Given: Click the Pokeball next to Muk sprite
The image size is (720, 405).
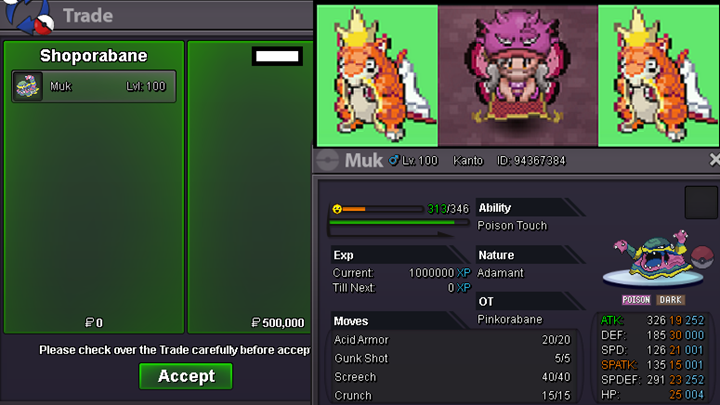Looking at the screenshot, I should click(702, 257).
